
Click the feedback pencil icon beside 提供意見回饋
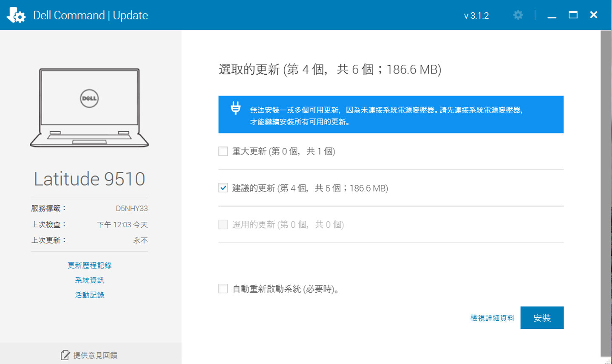[x=66, y=355]
